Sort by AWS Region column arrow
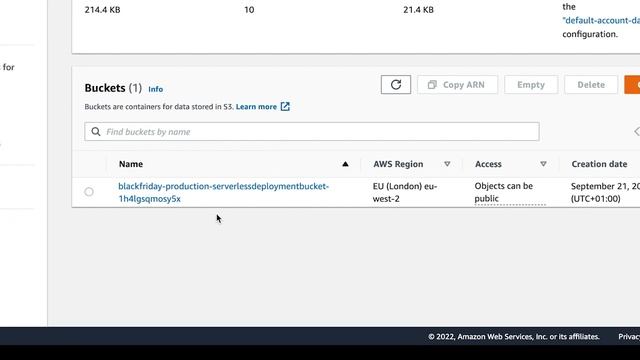 pyautogui.click(x=447, y=164)
